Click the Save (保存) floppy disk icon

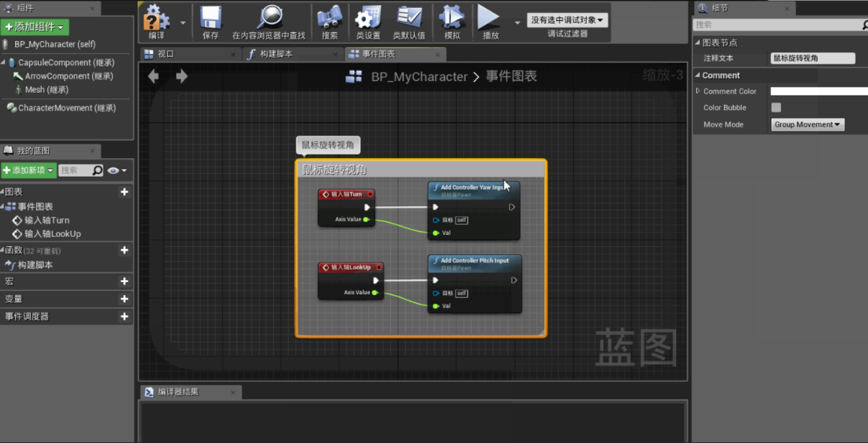pos(211,17)
